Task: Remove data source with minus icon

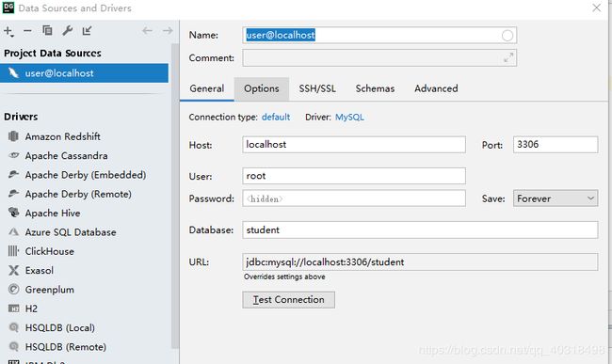Action: pos(27,30)
